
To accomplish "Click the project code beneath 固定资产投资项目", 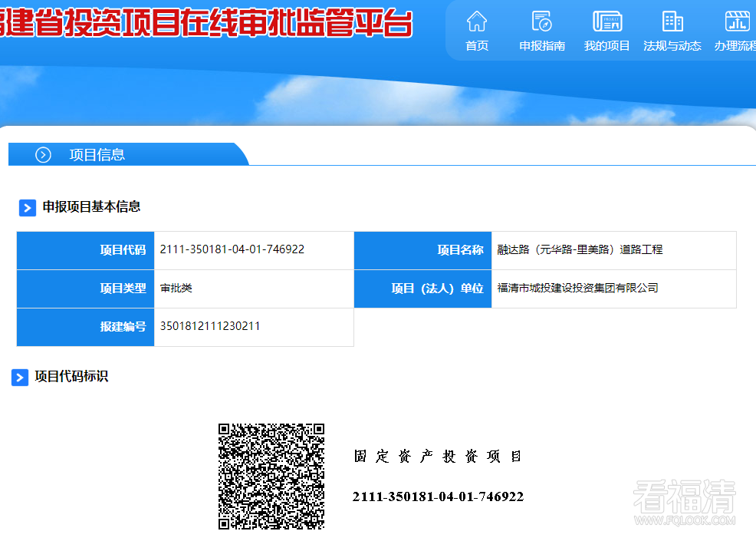I will coord(438,497).
